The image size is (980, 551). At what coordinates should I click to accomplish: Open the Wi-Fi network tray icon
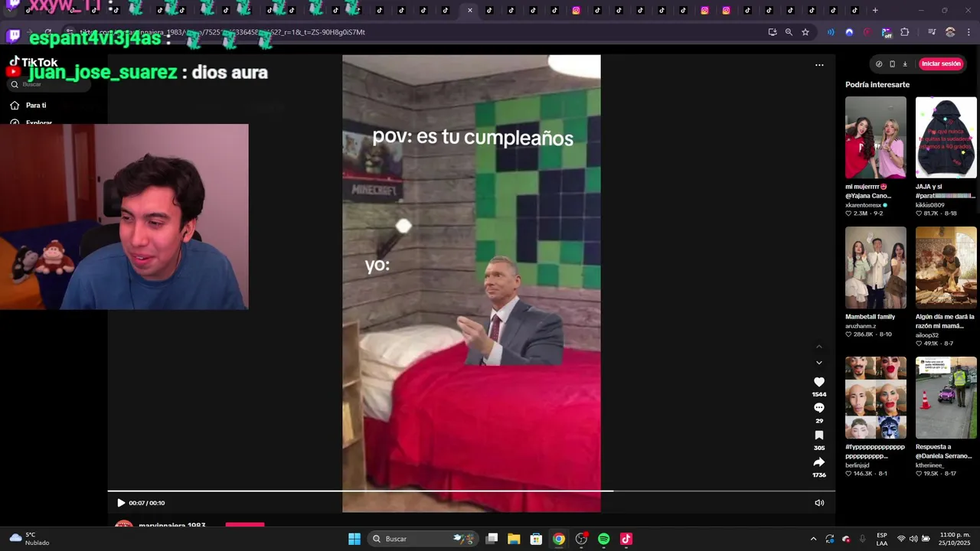901,539
